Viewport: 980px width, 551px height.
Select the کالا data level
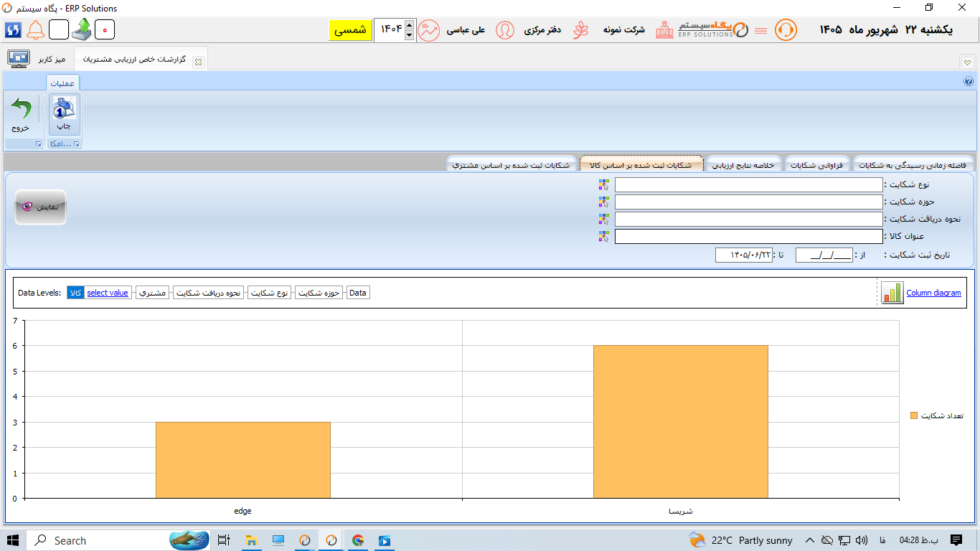tap(75, 293)
